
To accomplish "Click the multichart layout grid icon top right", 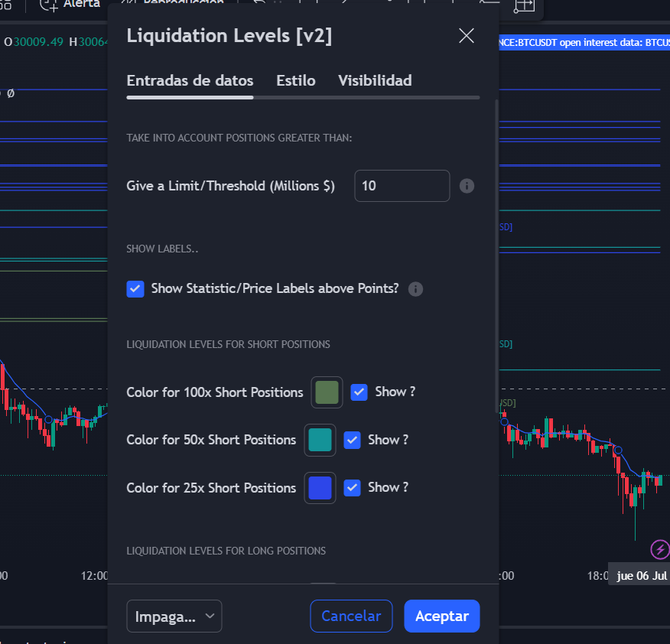I will 525,7.
